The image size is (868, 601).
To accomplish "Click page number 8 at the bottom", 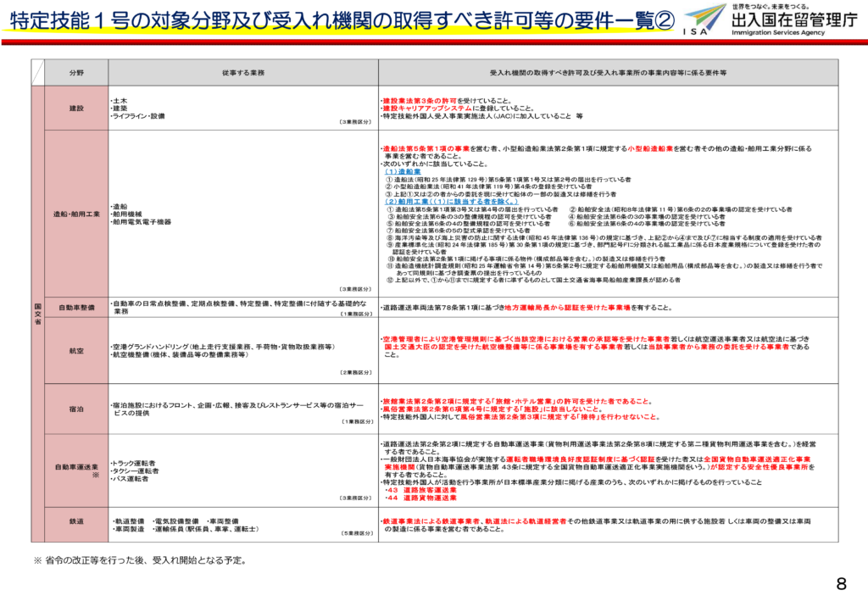I will click(841, 583).
